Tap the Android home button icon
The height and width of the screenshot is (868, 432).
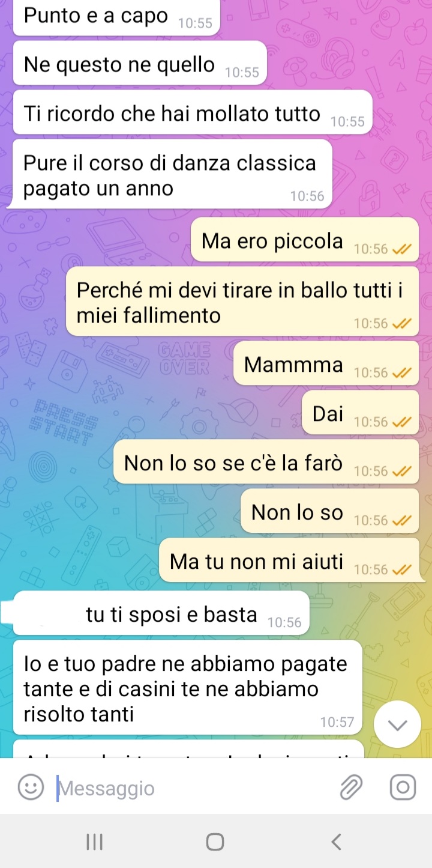(x=215, y=842)
